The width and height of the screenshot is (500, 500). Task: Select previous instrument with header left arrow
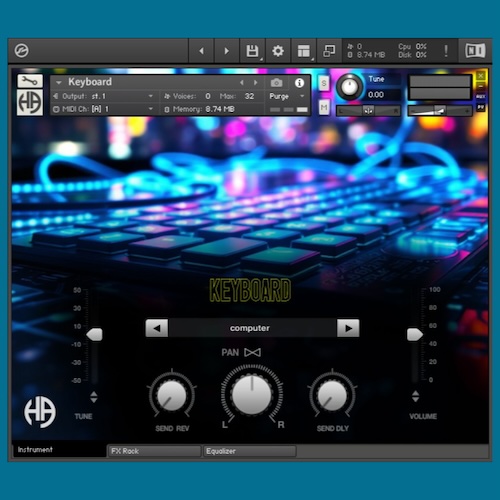[242, 82]
